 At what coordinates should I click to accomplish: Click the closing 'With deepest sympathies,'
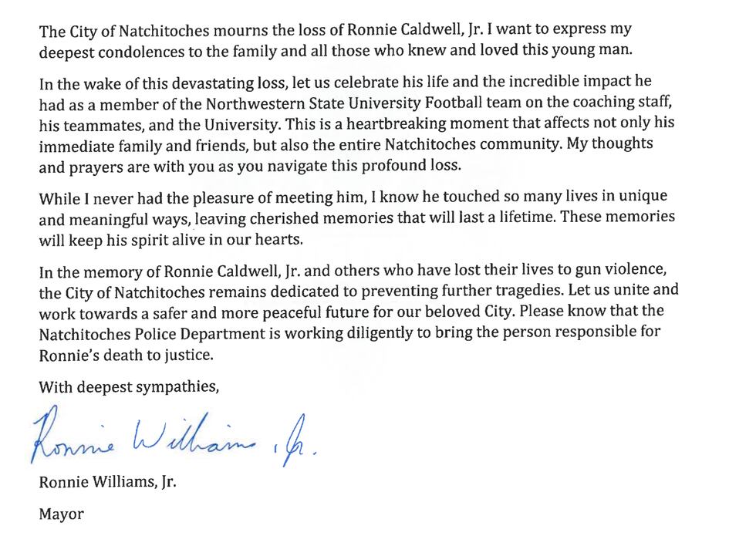tap(130, 386)
